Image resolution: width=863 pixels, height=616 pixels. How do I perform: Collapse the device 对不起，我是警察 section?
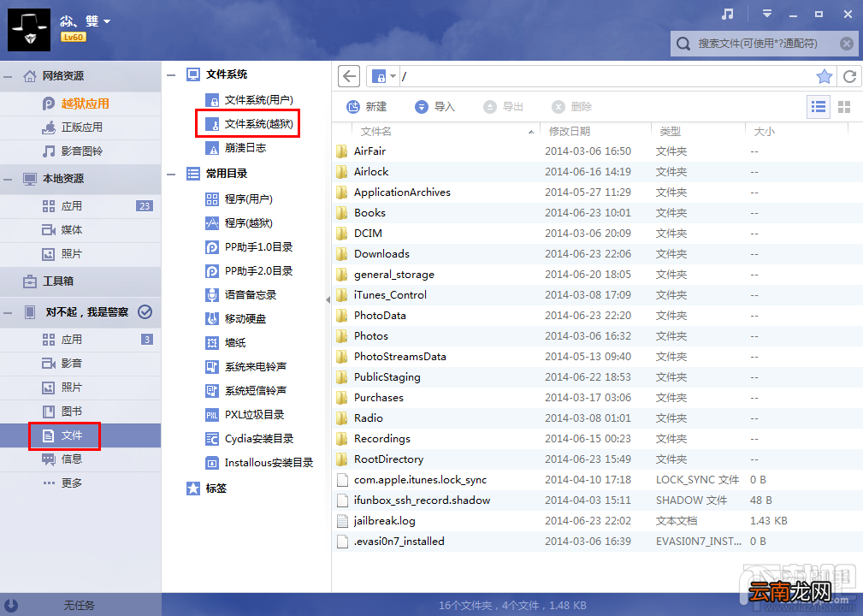8,312
